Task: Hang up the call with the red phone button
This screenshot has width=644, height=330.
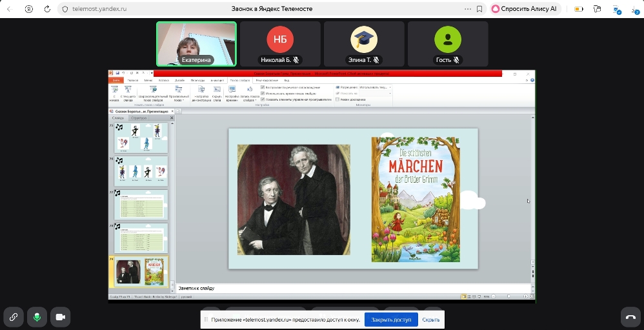Action: coord(630,316)
